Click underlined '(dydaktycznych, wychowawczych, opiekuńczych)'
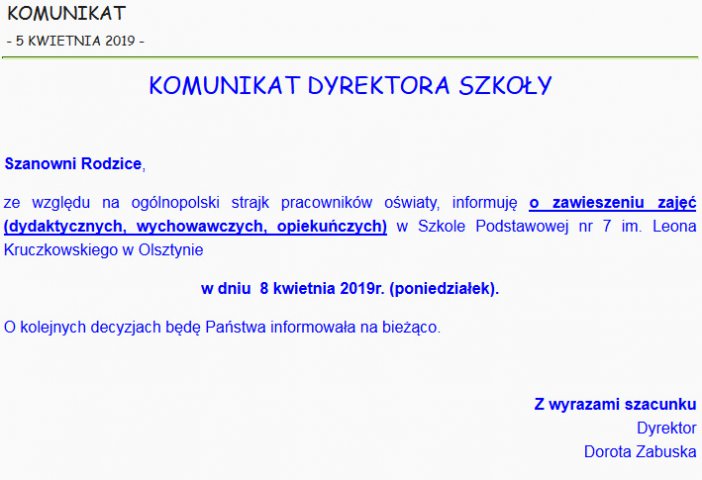The width and height of the screenshot is (702, 480). 195,227
